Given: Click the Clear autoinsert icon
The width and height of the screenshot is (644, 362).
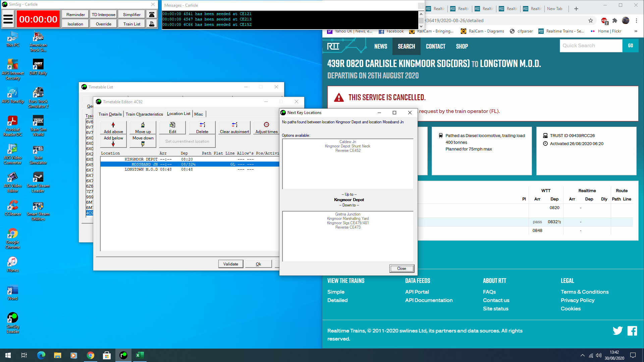Looking at the screenshot, I should coord(234,125).
